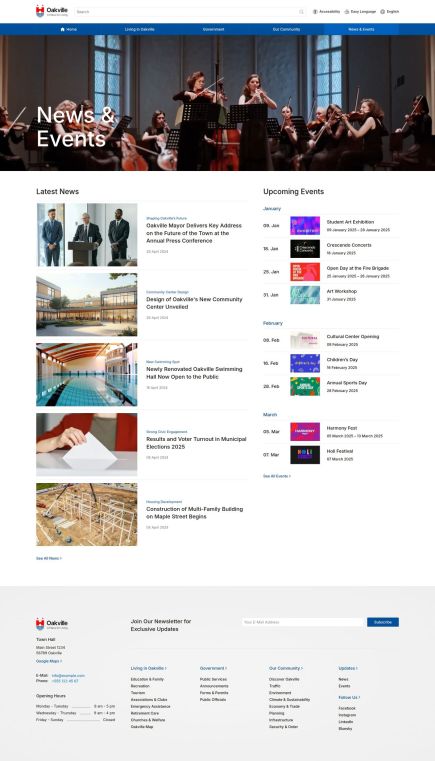The height and width of the screenshot is (761, 435).
Task: Click the See All News link
Action: tap(49, 559)
